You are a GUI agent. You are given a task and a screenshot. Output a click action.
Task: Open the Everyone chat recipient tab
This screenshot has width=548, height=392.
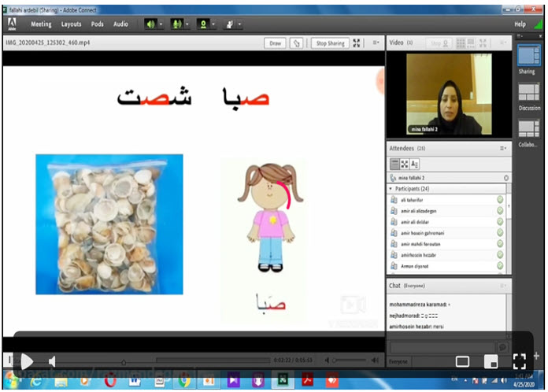(398, 361)
